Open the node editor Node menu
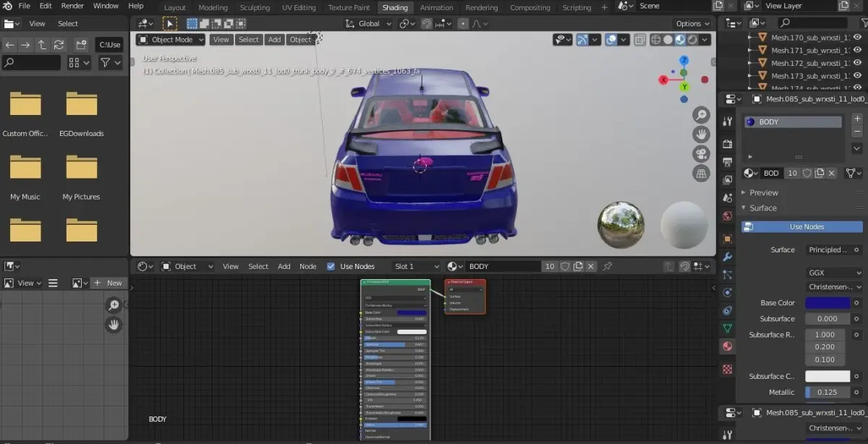The image size is (868, 444). click(308, 266)
